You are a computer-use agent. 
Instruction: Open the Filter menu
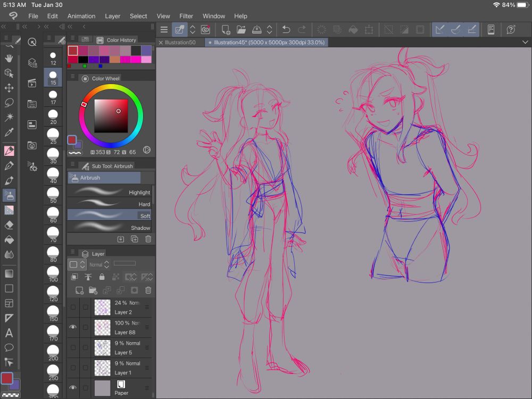(186, 16)
